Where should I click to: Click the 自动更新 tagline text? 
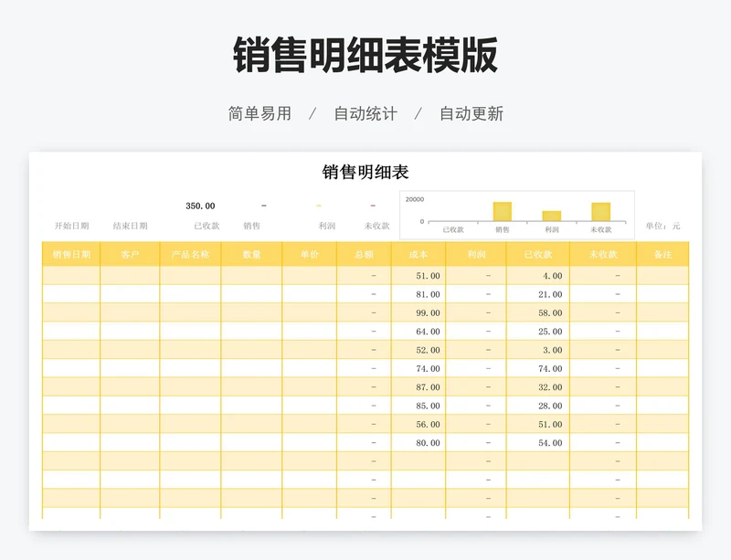(471, 113)
